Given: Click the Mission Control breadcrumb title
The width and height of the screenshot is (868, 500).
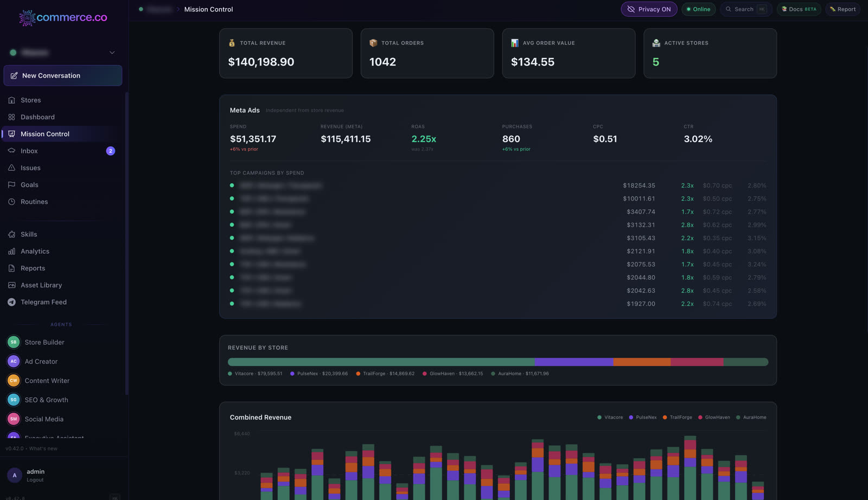Looking at the screenshot, I should point(208,9).
